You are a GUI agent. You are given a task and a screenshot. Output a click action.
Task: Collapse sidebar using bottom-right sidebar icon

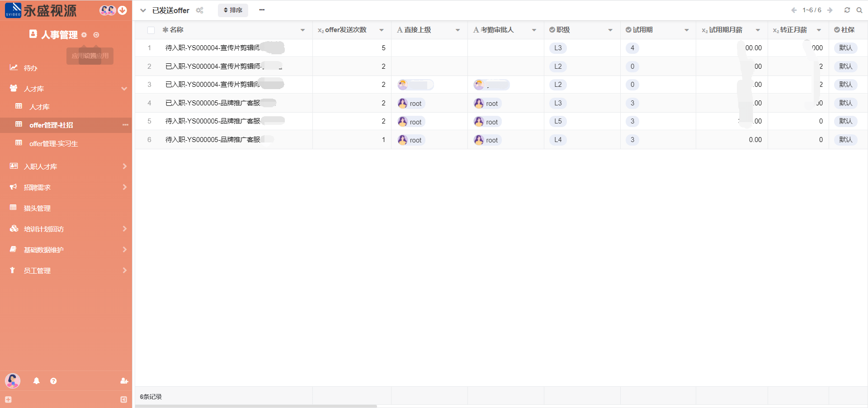click(124, 399)
